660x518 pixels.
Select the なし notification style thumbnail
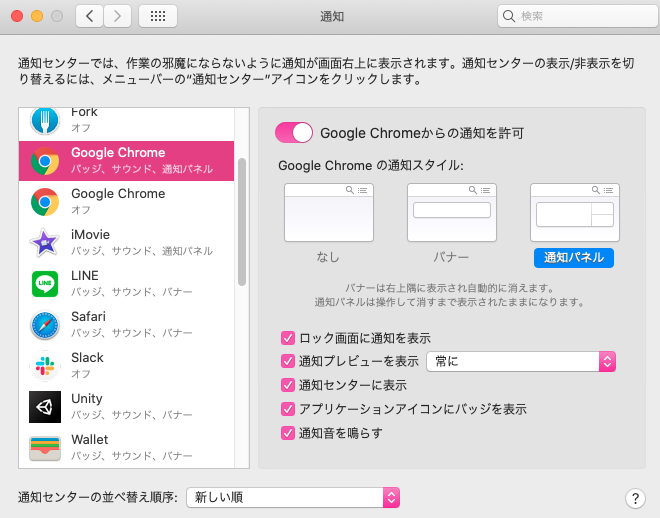[x=329, y=213]
